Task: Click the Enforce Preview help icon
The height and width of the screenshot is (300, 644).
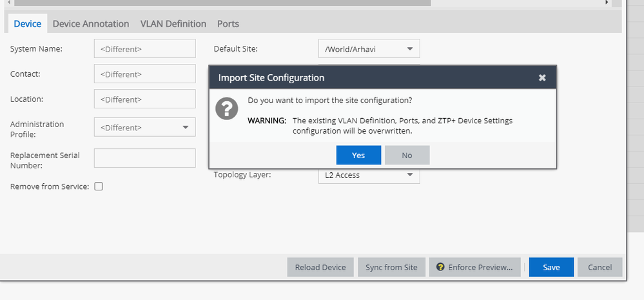Action: pos(441,267)
